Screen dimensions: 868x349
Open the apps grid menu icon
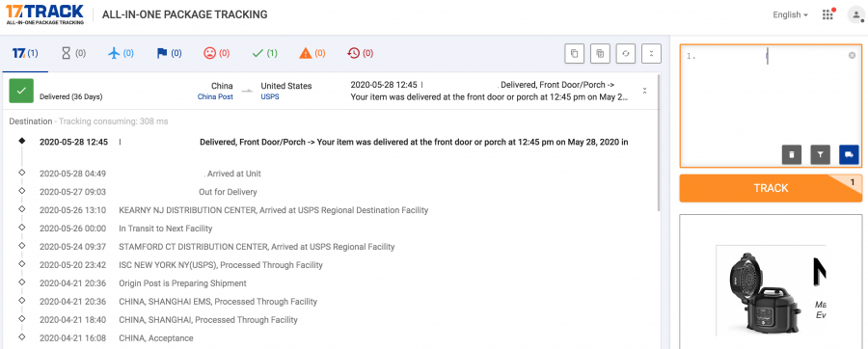click(x=827, y=14)
